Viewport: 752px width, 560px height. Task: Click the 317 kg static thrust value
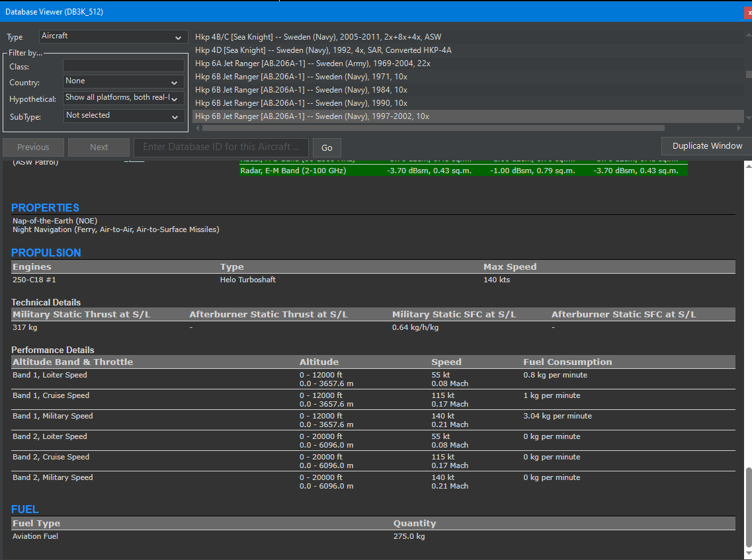[25, 327]
